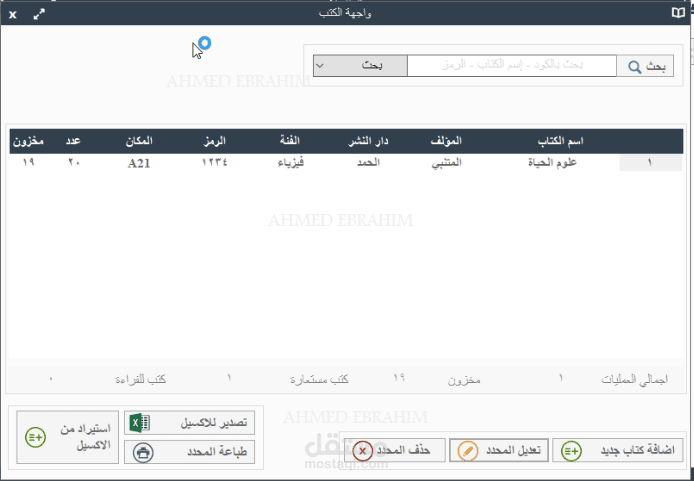The height and width of the screenshot is (481, 694).
Task: Sort by اسم الكتاب column header
Action: click(x=560, y=141)
